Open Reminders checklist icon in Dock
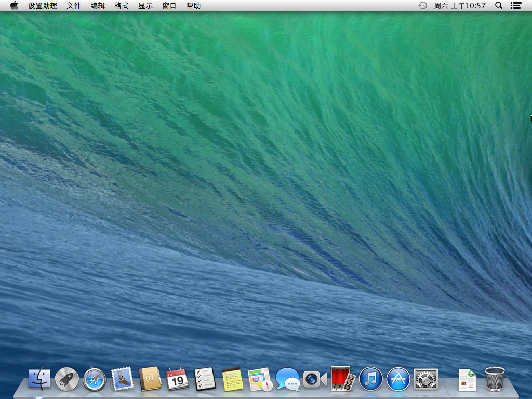The height and width of the screenshot is (399, 532). point(205,379)
